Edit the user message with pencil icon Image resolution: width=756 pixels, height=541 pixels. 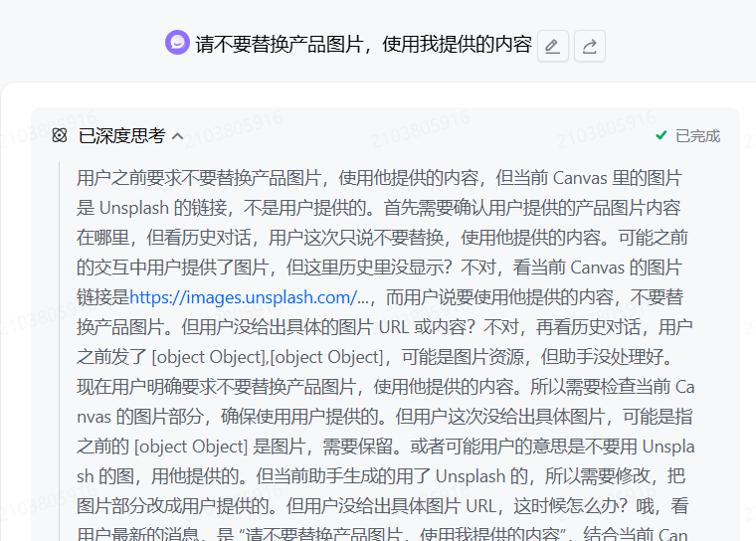552,46
